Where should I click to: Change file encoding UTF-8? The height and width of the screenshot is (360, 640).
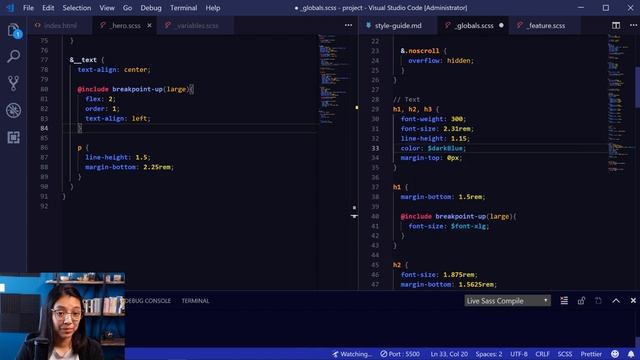pos(519,354)
